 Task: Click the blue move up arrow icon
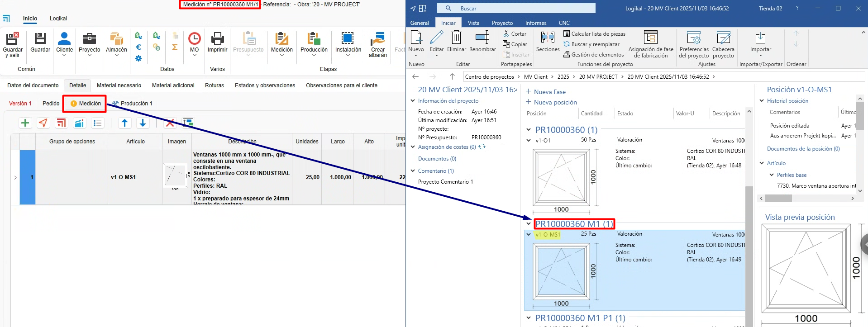pos(125,123)
